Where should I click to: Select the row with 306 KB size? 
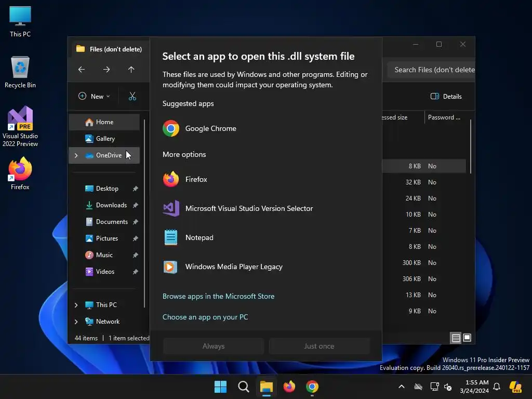424,279
